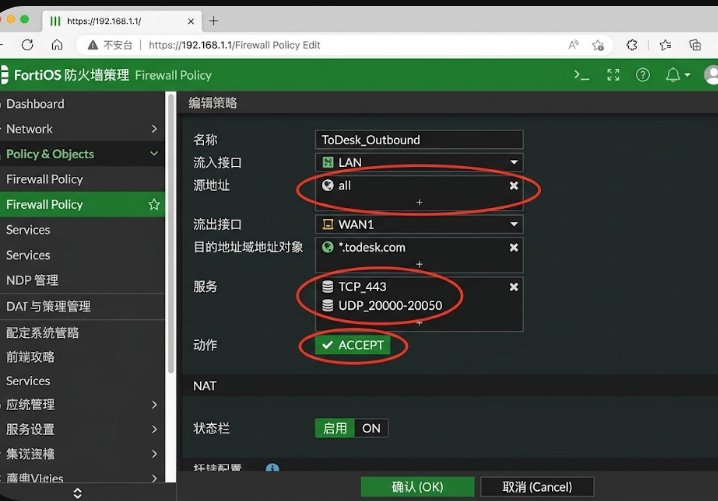Click the not-secure warning triangle icon

click(x=93, y=45)
